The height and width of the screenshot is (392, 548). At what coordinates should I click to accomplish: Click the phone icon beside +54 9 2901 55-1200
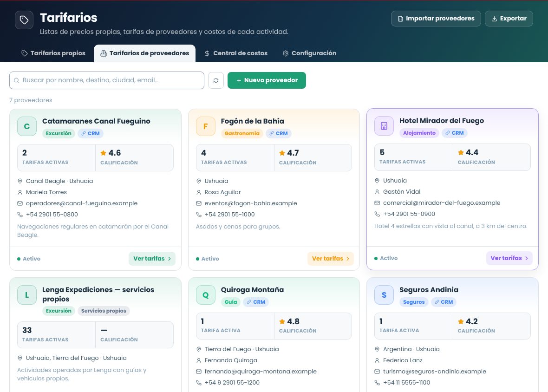pos(198,383)
